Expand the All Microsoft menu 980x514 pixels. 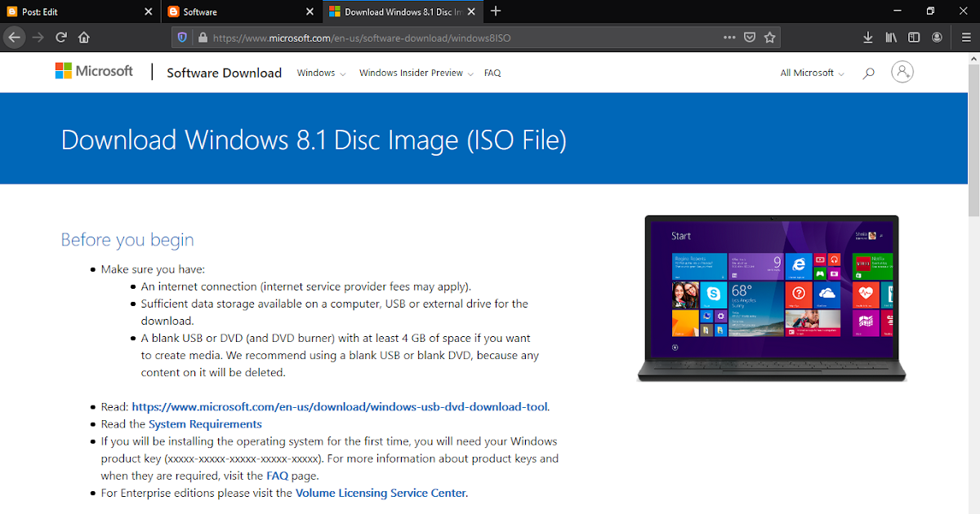point(813,73)
